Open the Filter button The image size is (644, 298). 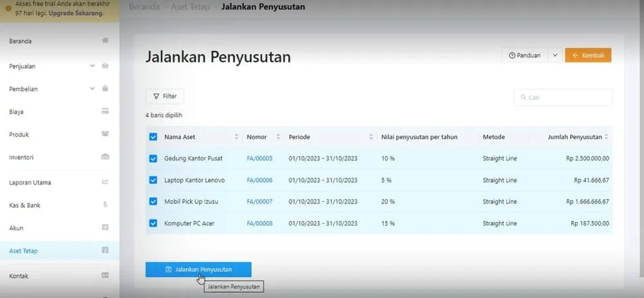(x=165, y=97)
